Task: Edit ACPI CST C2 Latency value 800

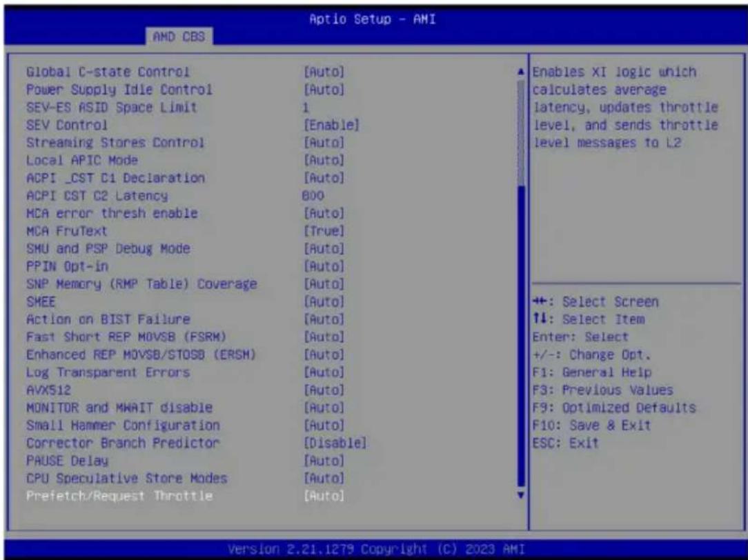Action: [x=313, y=195]
